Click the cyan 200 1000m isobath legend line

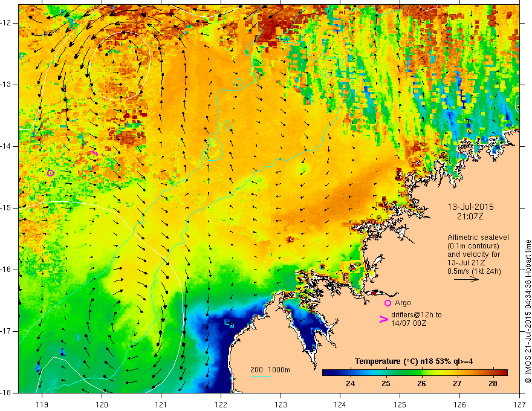(260, 376)
